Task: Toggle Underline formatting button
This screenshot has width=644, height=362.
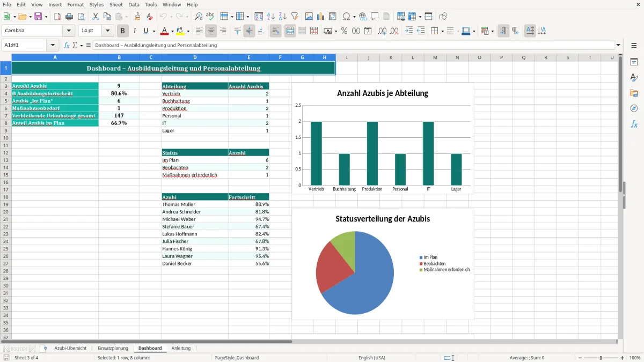Action: point(145,31)
